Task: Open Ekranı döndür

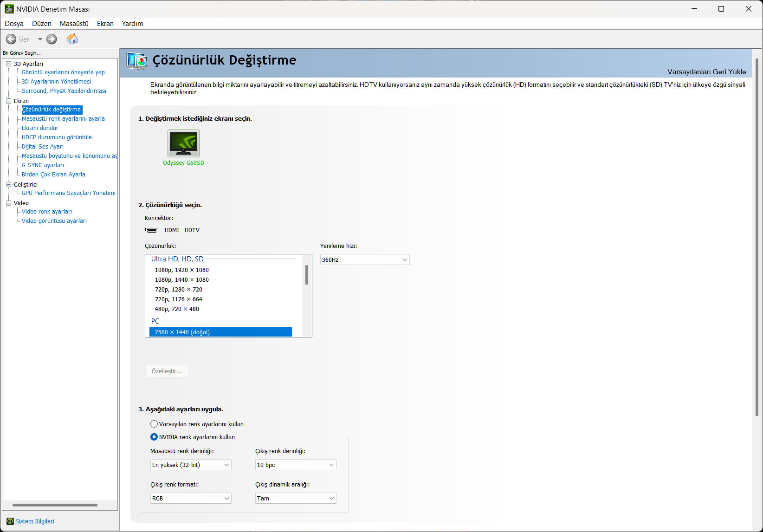Action: (x=40, y=128)
